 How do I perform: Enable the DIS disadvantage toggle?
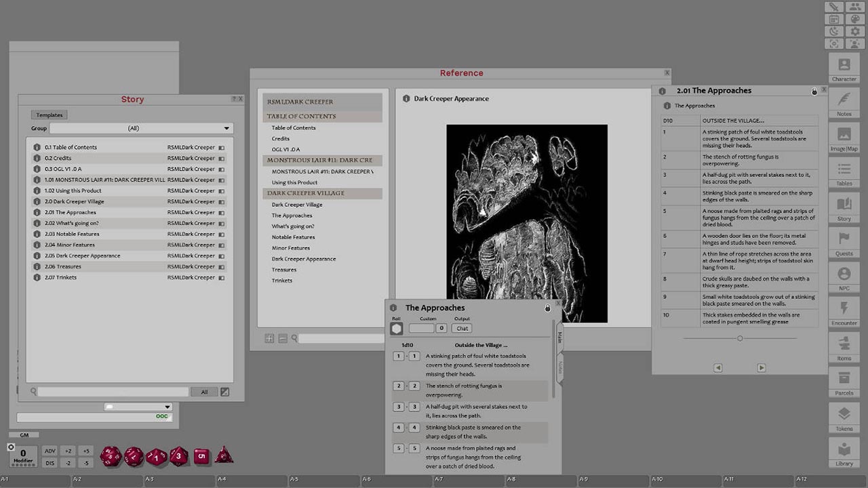click(51, 463)
